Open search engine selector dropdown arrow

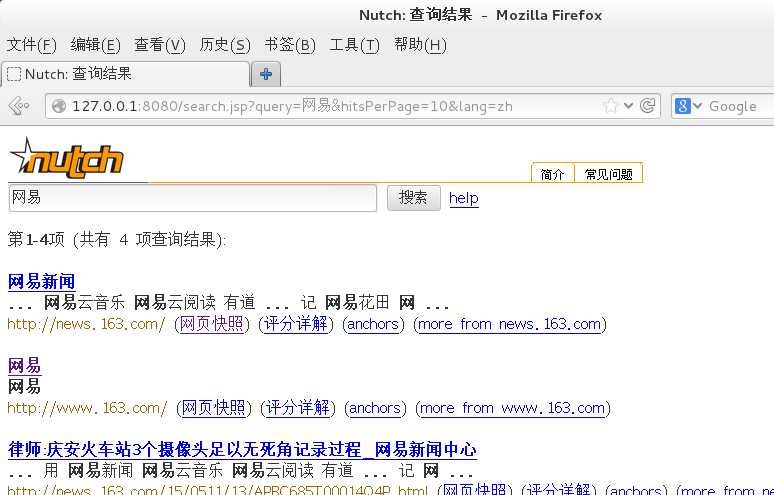coord(697,106)
